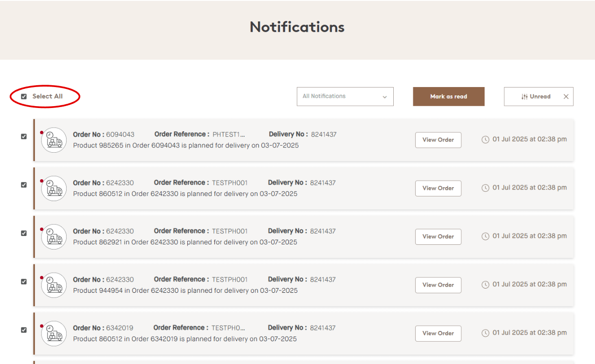The width and height of the screenshot is (595, 364).
Task: Click timestamp on order 6342019 row
Action: click(530, 333)
